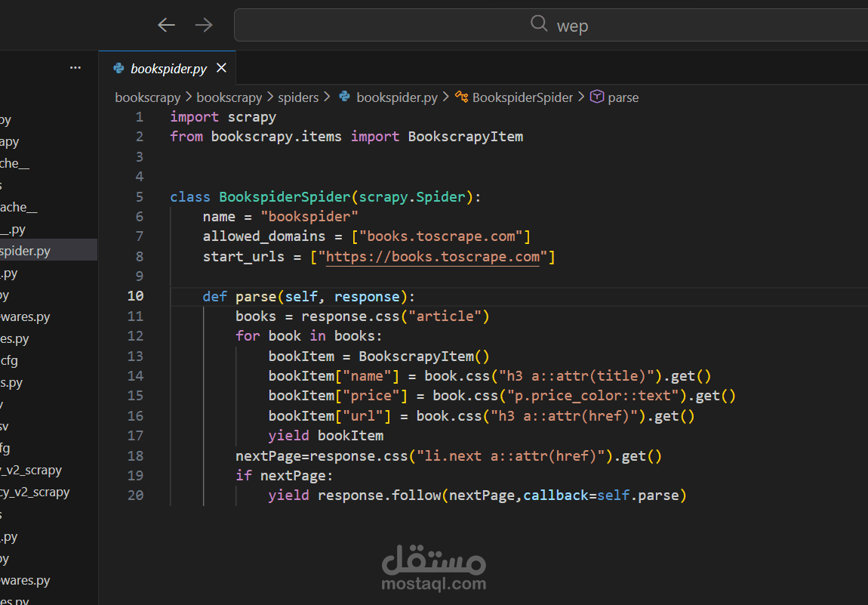
Task: Click the magnifier icon in the search bar
Action: tap(539, 24)
